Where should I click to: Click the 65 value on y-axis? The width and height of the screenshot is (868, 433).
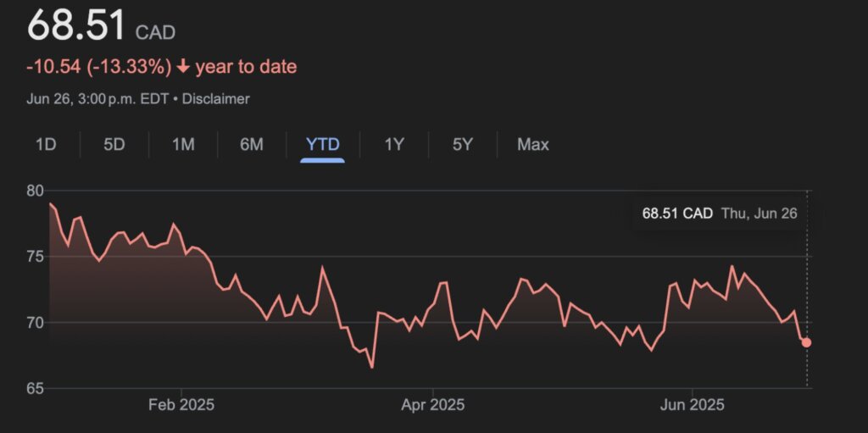click(x=36, y=389)
